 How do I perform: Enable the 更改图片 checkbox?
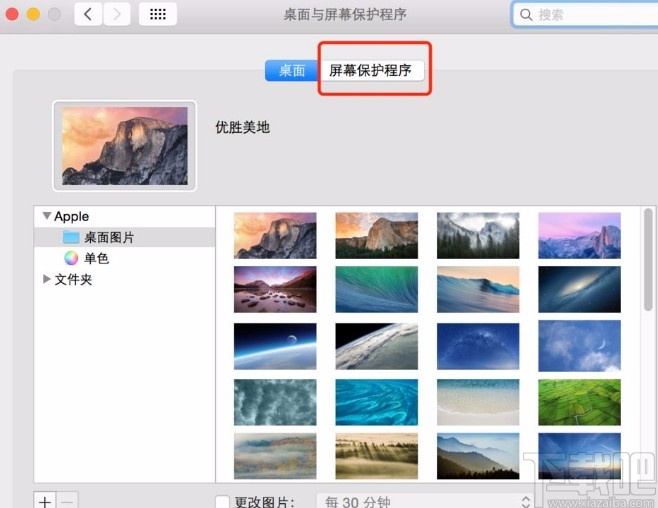pyautogui.click(x=222, y=502)
